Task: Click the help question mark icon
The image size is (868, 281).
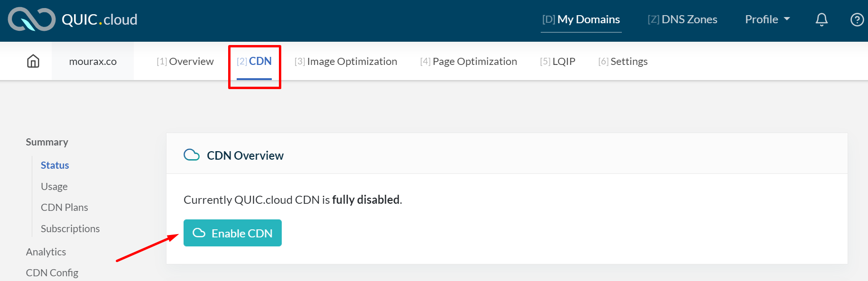Action: click(x=857, y=19)
